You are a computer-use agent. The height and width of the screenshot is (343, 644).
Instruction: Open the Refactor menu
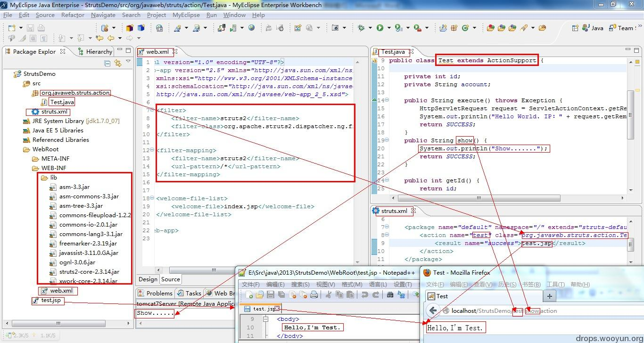tap(73, 15)
